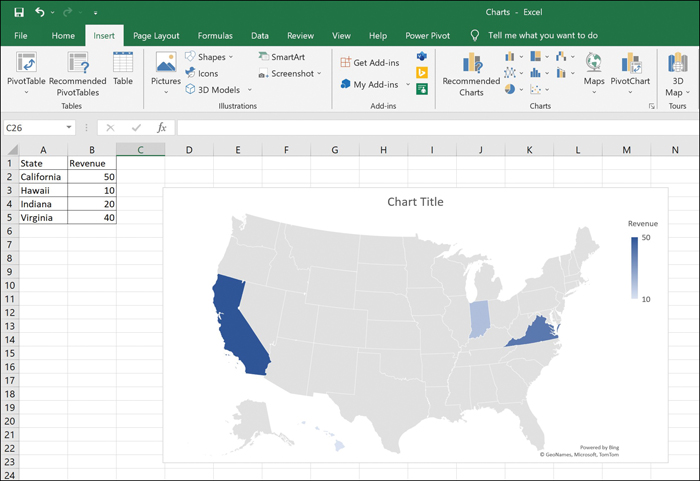The image size is (700, 481).
Task: Open the Charts dialog launcher
Action: tap(652, 106)
